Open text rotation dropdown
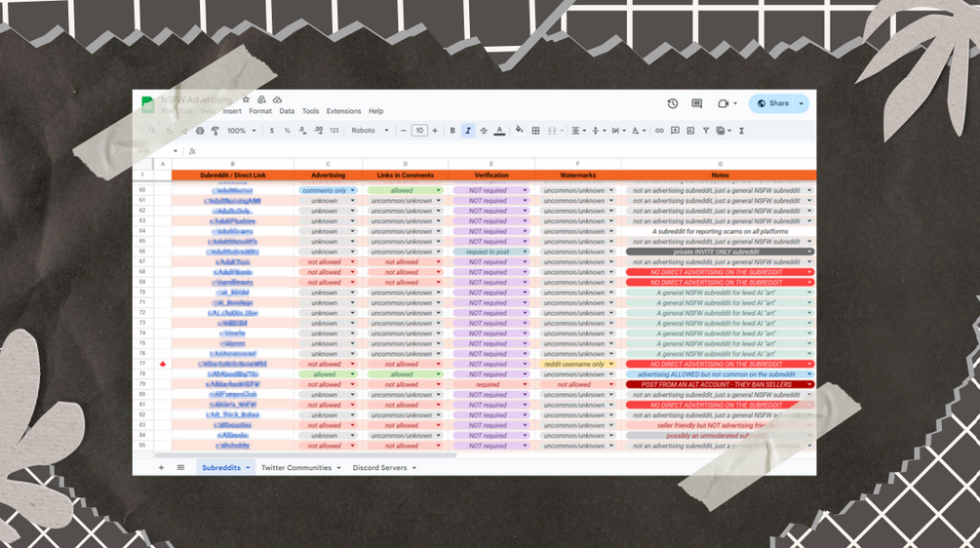Screen dimensions: 980x548 pos(639,131)
